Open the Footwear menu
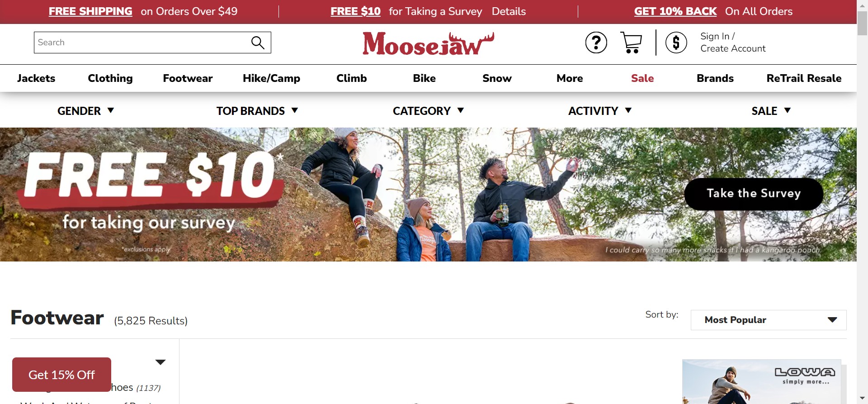Viewport: 868px width, 404px height. pos(188,78)
